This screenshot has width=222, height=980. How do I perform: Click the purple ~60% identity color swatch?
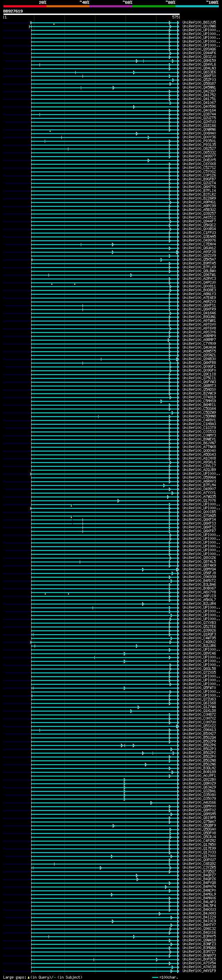click(x=111, y=6)
